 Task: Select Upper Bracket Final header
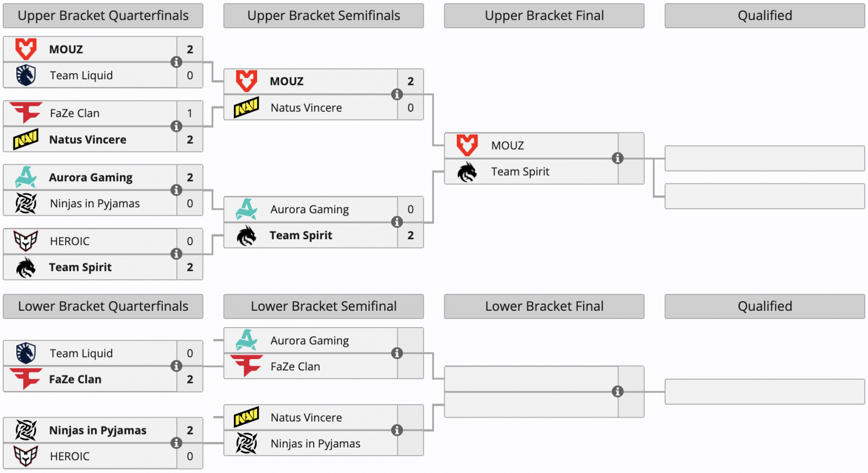pos(544,16)
